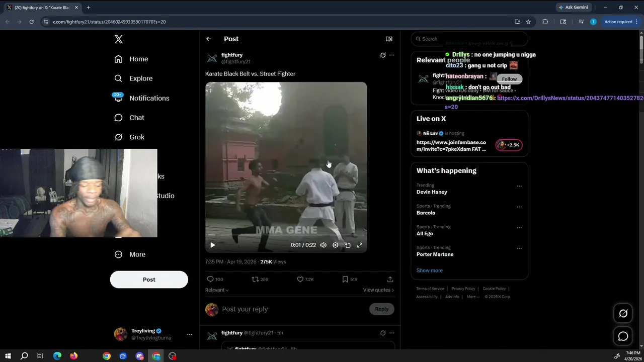The height and width of the screenshot is (362, 644).
Task: Open Grok icon on fightfury post
Action: pyautogui.click(x=383, y=55)
